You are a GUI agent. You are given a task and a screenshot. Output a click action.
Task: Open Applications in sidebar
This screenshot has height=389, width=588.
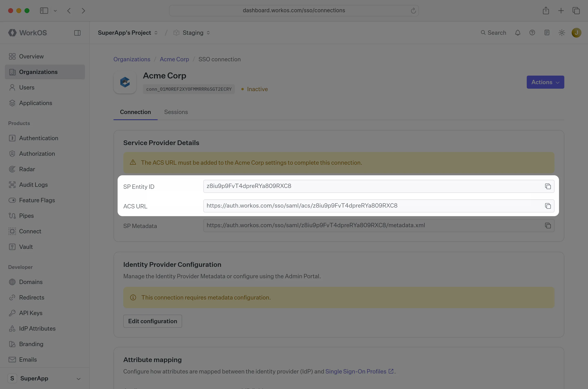(45, 103)
